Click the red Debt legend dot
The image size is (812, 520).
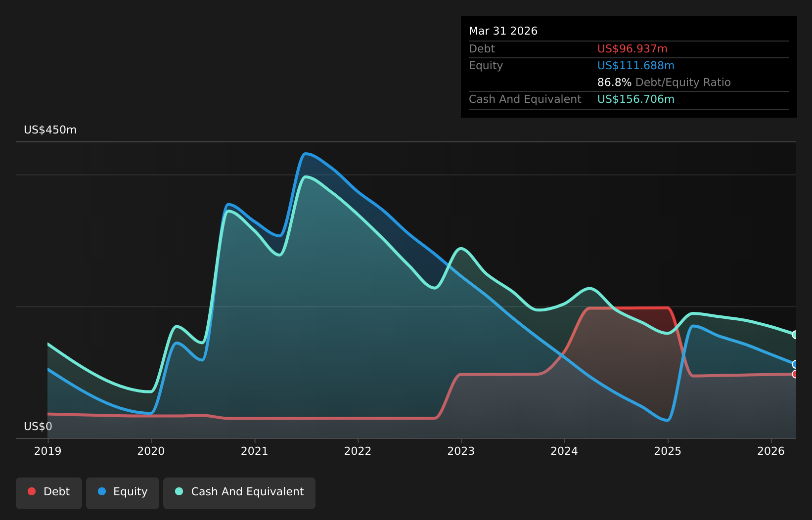coord(32,491)
